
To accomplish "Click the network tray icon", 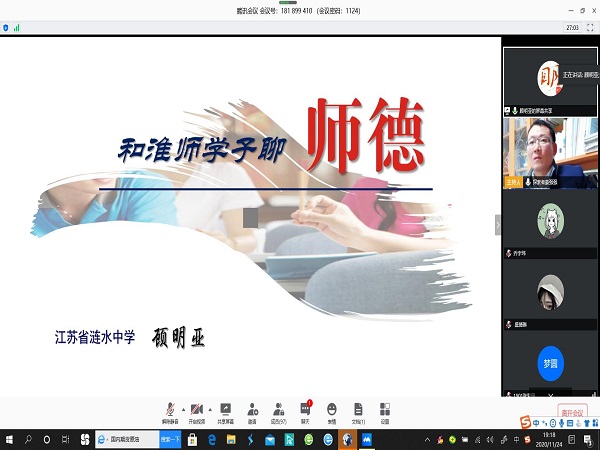I will pos(477,439).
